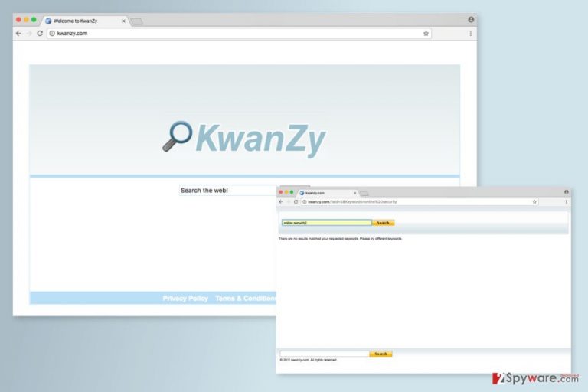Click the KwanZy magnifying glass logo

[x=178, y=136]
